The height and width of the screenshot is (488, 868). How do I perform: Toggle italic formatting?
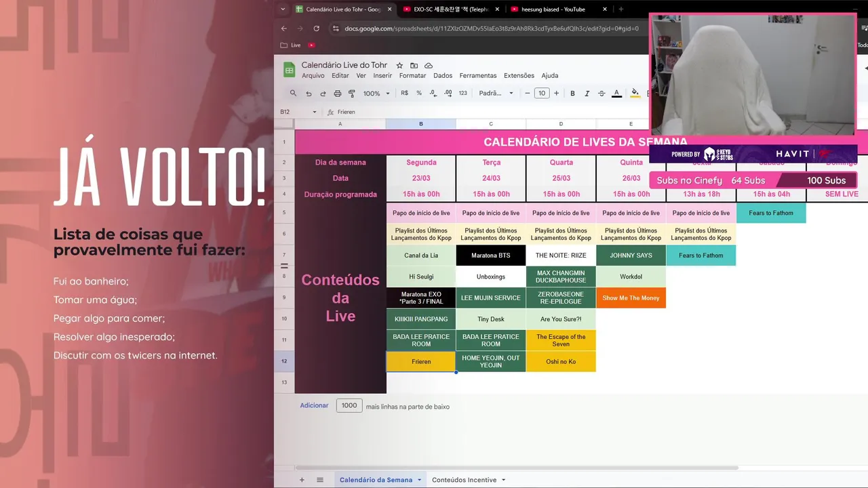(x=587, y=94)
